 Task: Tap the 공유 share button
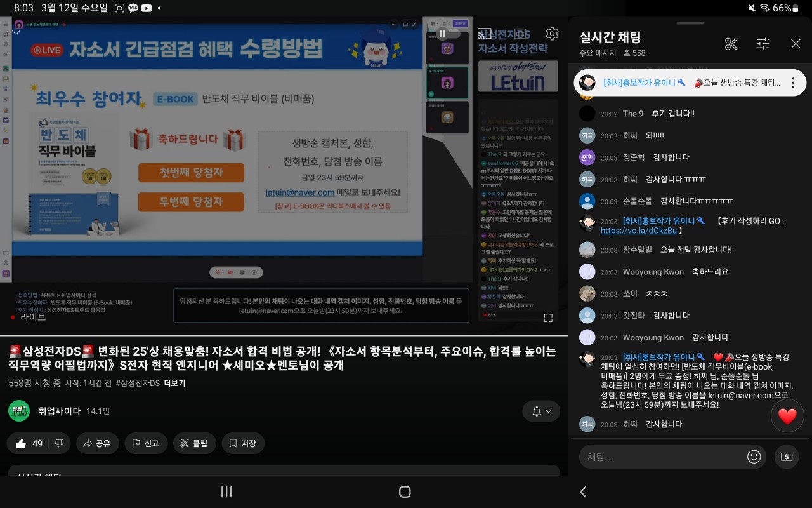97,443
